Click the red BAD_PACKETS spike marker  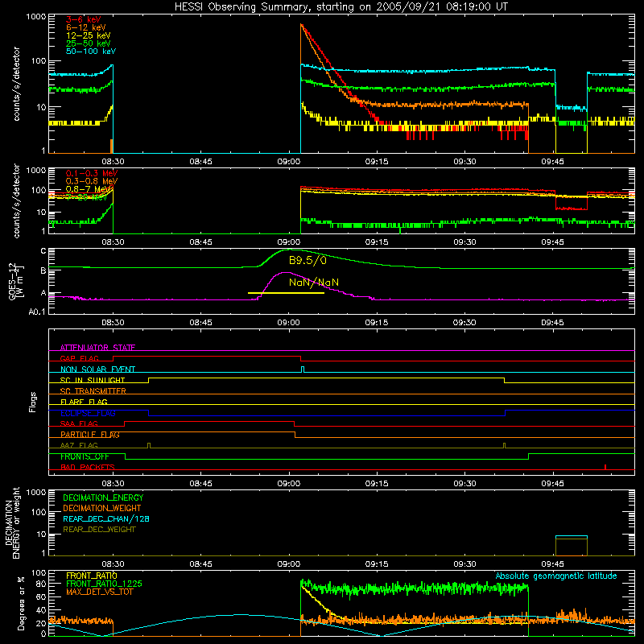[605, 467]
